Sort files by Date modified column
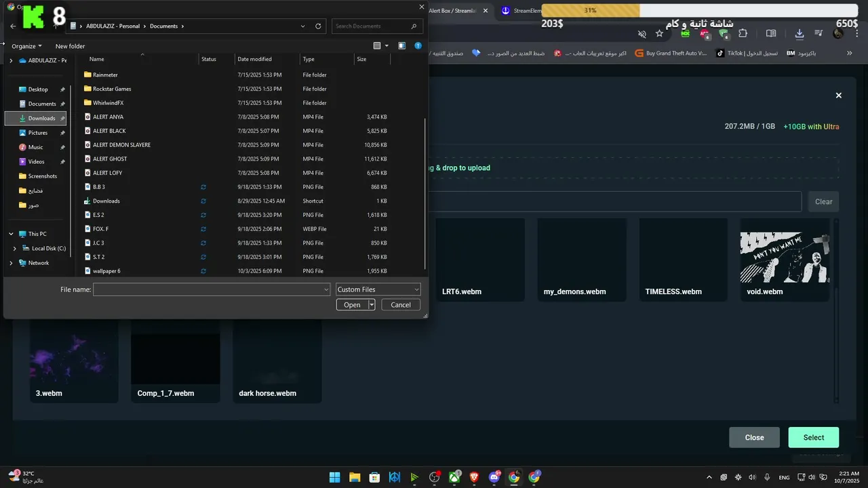 click(x=255, y=59)
